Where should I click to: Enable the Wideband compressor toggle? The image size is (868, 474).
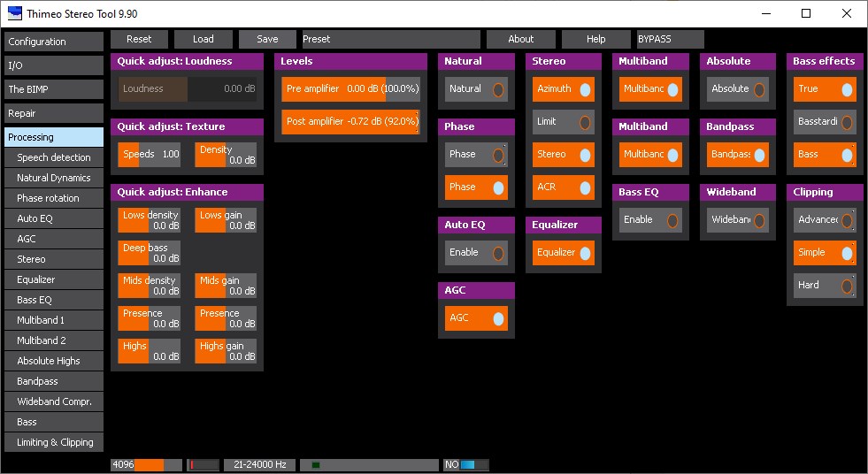pyautogui.click(x=737, y=220)
